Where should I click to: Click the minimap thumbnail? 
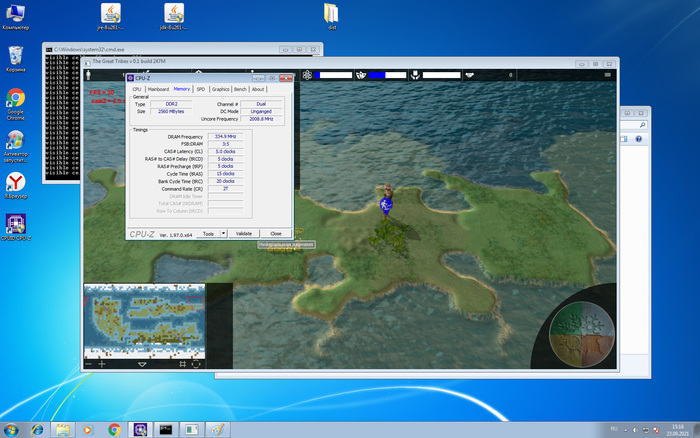pos(144,320)
